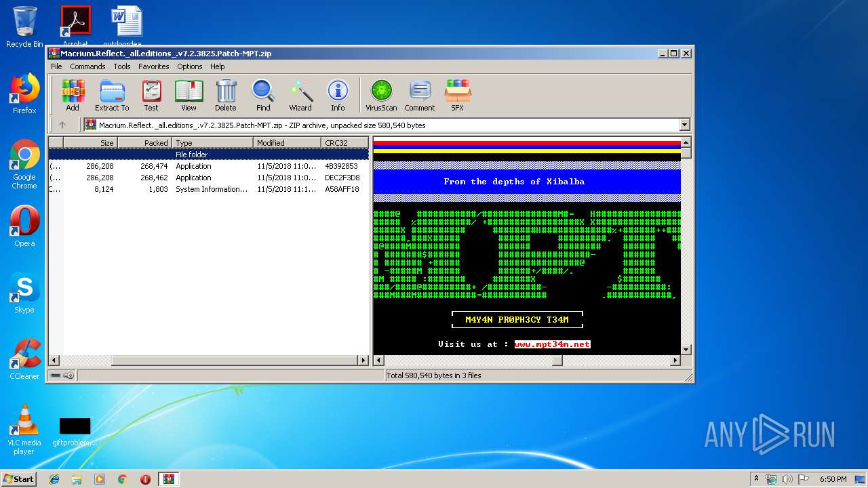868x488 pixels.
Task: Sort by Type column header
Action: coord(212,142)
